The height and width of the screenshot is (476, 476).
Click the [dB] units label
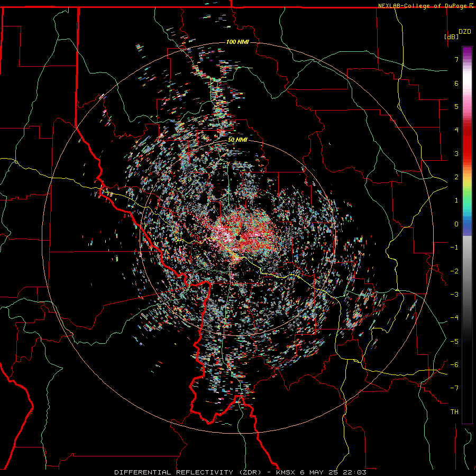(x=452, y=36)
